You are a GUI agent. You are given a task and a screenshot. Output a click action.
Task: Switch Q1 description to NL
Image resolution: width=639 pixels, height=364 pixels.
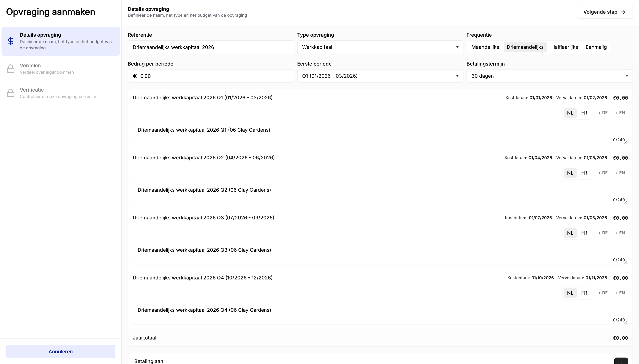(570, 113)
